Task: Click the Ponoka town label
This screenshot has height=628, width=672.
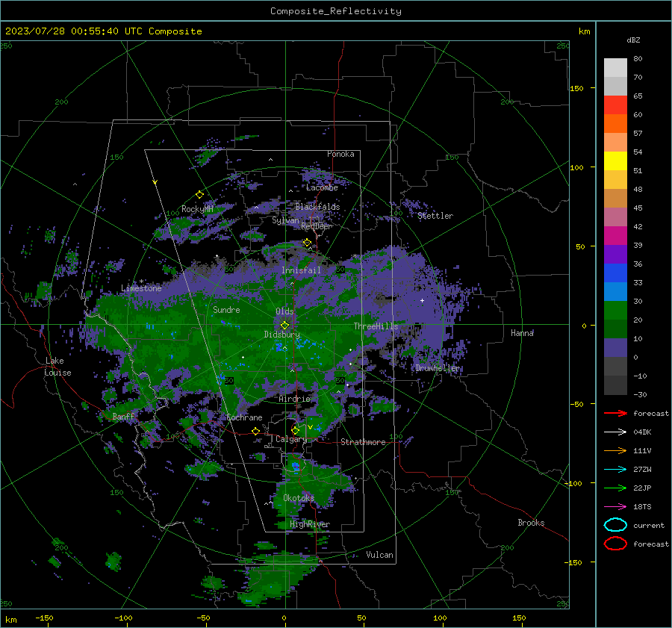Action: [x=340, y=154]
